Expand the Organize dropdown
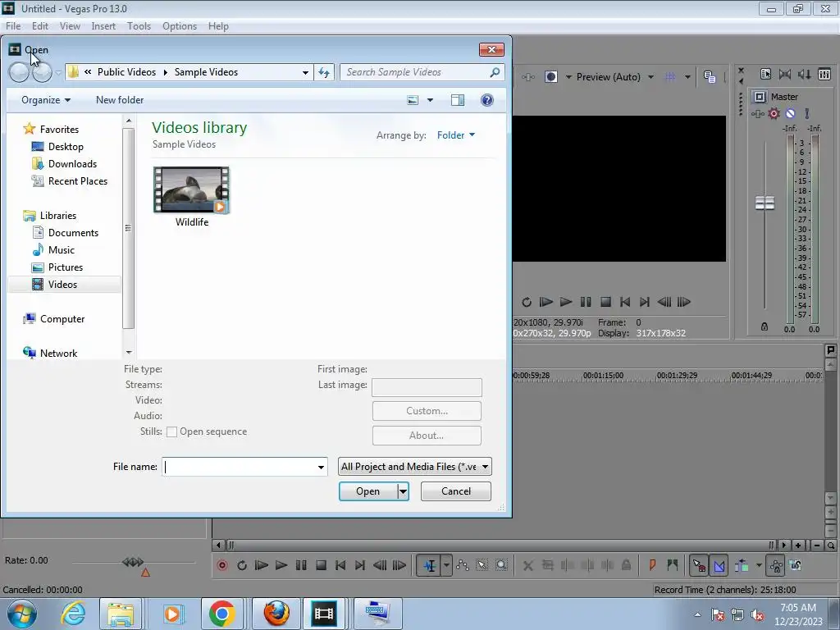The height and width of the screenshot is (630, 840). [x=46, y=99]
